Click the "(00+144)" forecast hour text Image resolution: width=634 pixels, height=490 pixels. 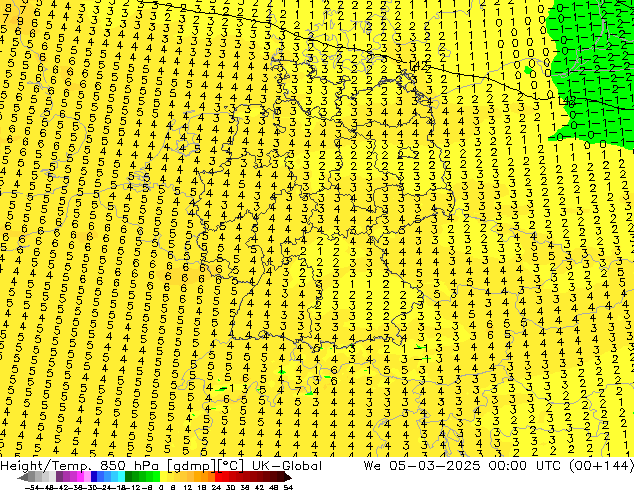click(601, 465)
